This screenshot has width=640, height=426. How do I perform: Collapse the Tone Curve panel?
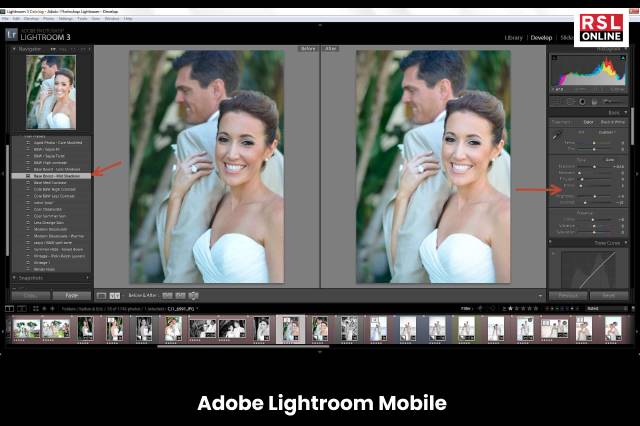coord(625,243)
